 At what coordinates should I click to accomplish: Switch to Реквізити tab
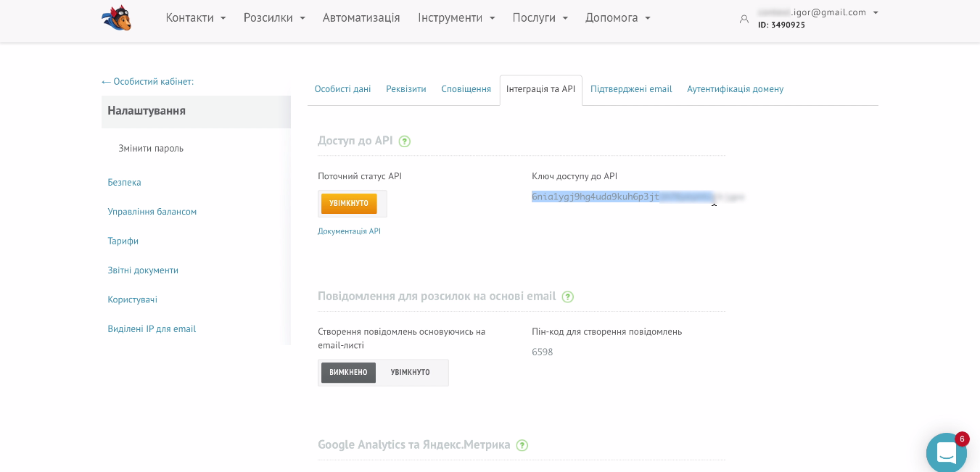pyautogui.click(x=406, y=89)
